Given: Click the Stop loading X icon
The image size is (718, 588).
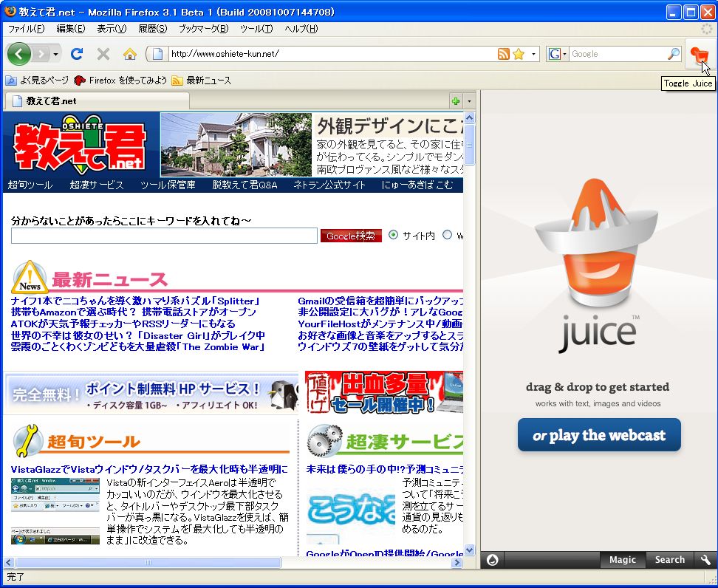Looking at the screenshot, I should [x=103, y=54].
